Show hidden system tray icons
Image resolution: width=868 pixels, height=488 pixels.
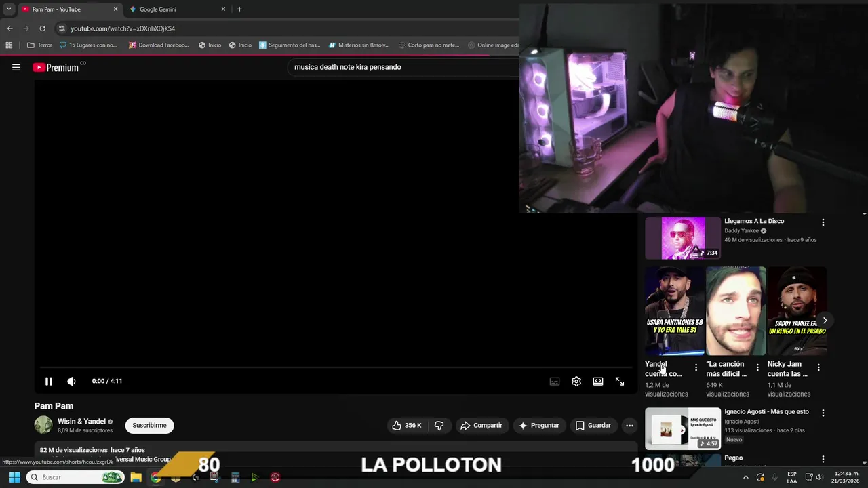[x=746, y=477]
